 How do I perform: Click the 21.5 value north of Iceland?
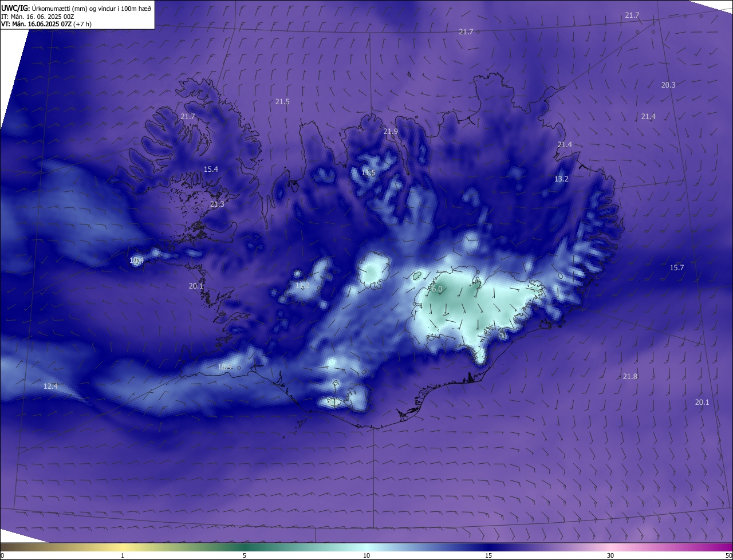coord(282,101)
